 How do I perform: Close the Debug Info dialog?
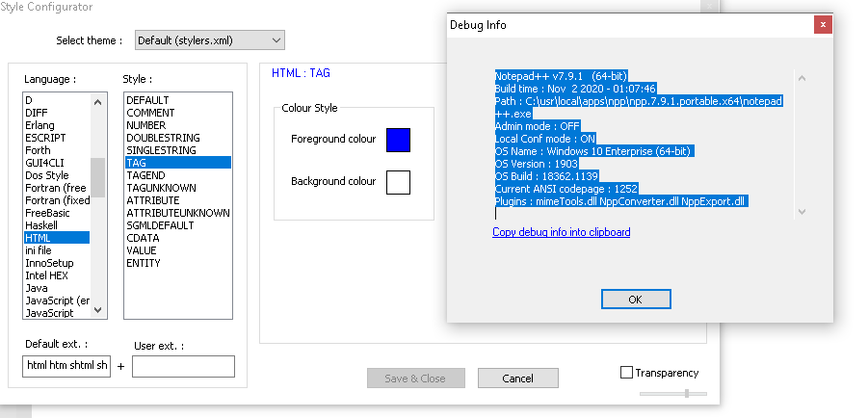823,24
